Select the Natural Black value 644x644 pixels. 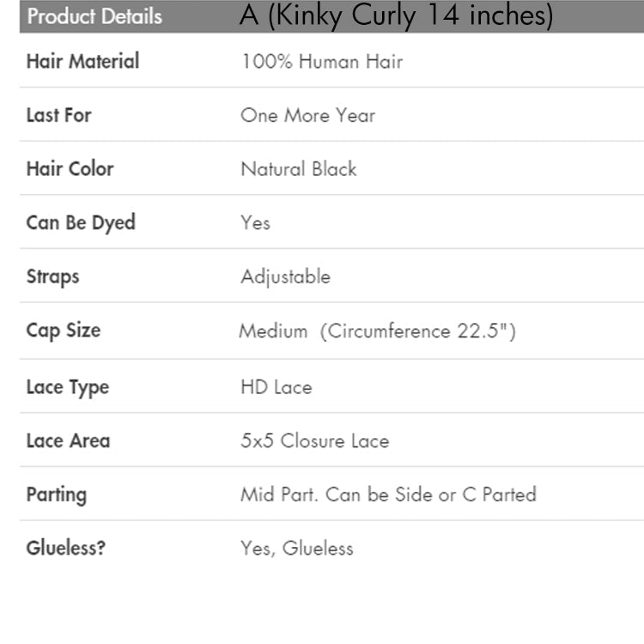pos(298,169)
